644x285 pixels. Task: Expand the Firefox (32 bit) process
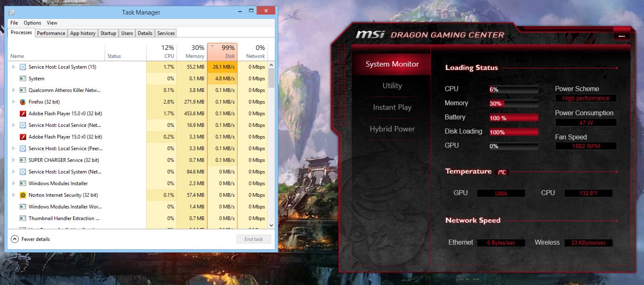click(x=13, y=102)
